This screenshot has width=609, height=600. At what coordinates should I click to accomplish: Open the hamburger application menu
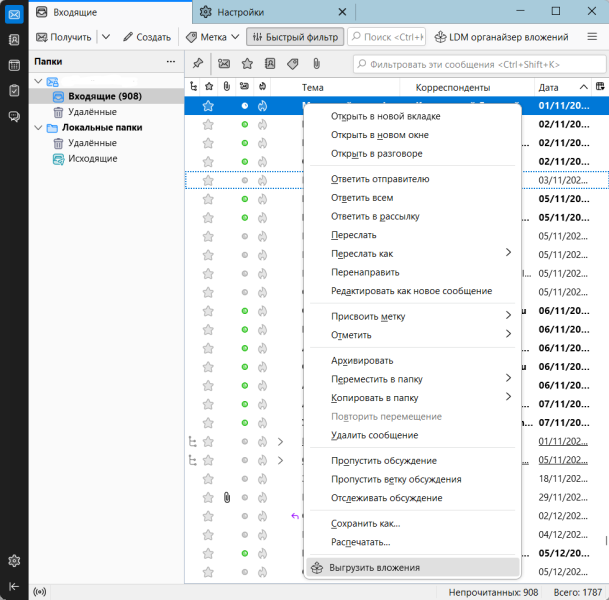(591, 37)
